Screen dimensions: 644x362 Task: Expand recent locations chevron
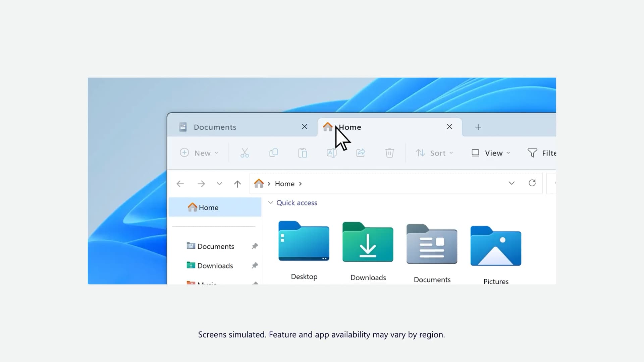(219, 184)
